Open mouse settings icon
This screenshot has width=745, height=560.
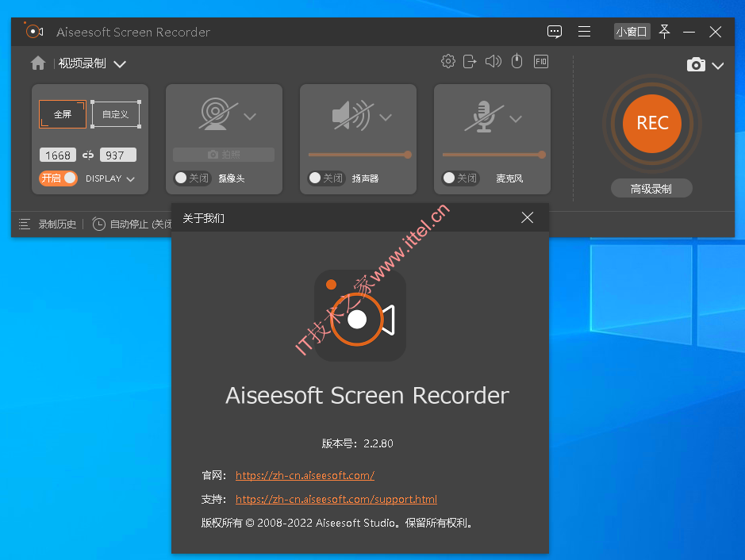[x=517, y=61]
